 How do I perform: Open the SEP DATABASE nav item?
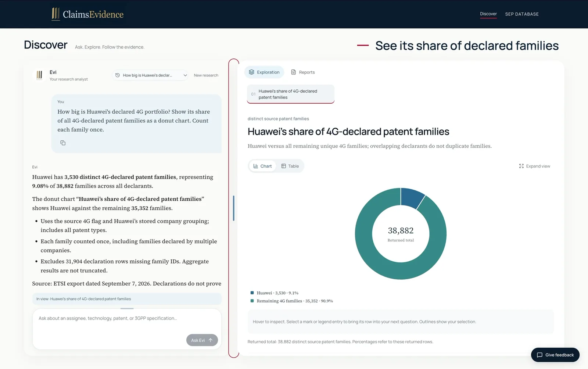click(521, 14)
